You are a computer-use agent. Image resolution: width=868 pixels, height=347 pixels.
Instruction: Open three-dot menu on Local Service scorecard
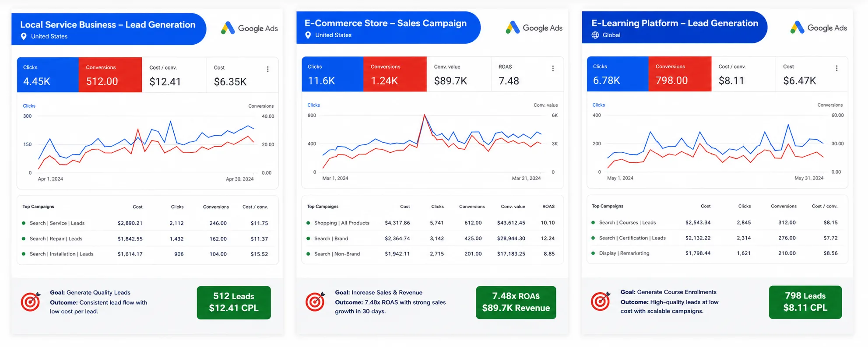tap(267, 69)
